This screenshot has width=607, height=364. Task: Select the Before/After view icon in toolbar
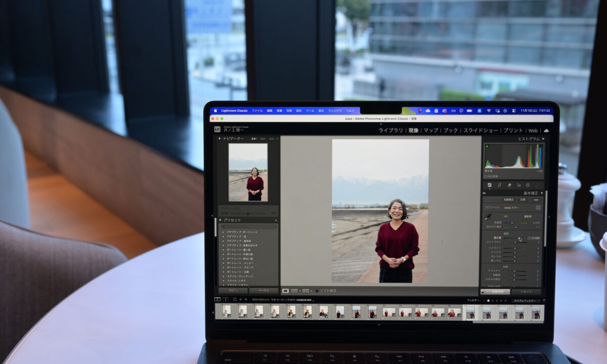pos(306,291)
